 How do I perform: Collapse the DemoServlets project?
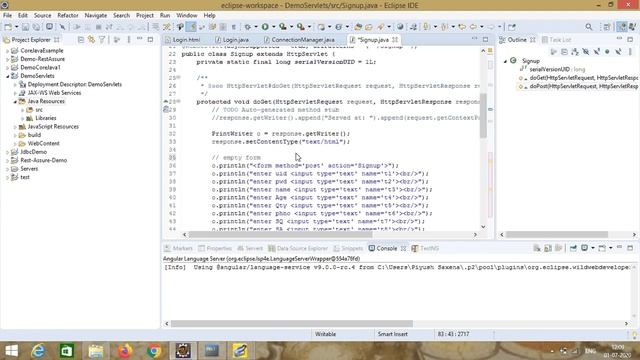(7, 76)
